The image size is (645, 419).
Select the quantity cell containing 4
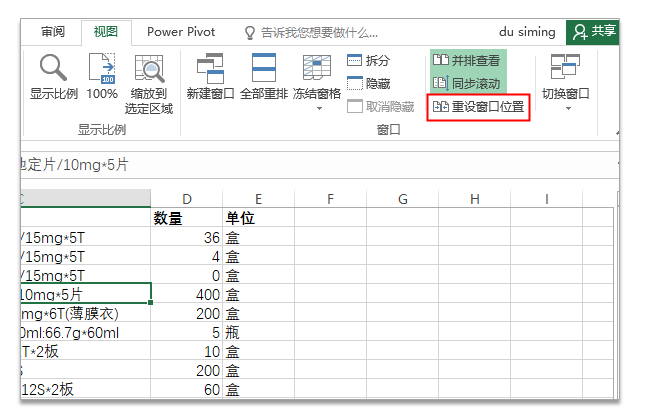click(187, 257)
